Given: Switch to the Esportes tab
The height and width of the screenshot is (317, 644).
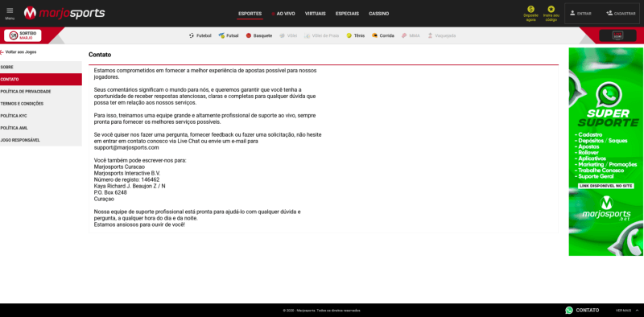Looking at the screenshot, I should click(x=250, y=14).
